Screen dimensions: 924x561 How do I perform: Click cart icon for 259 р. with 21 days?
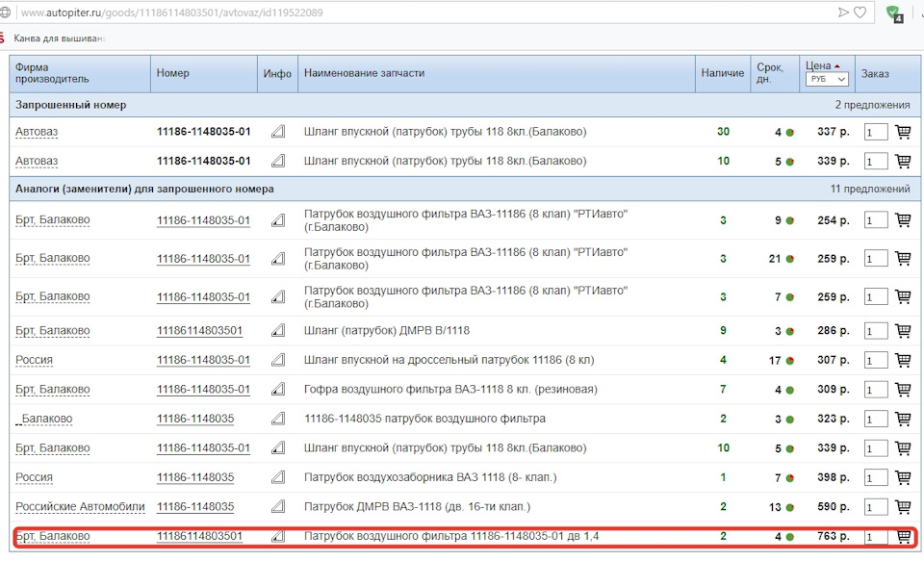[903, 258]
